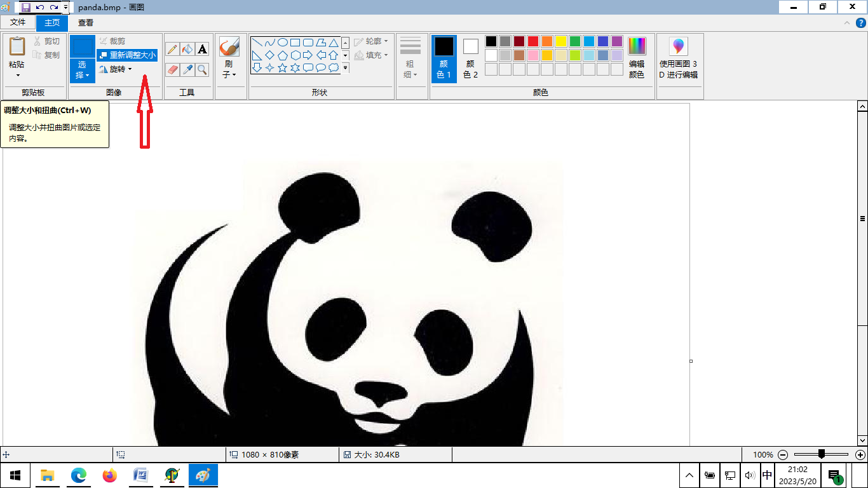Open the 文件 menu
This screenshot has width=868, height=488.
[x=18, y=22]
